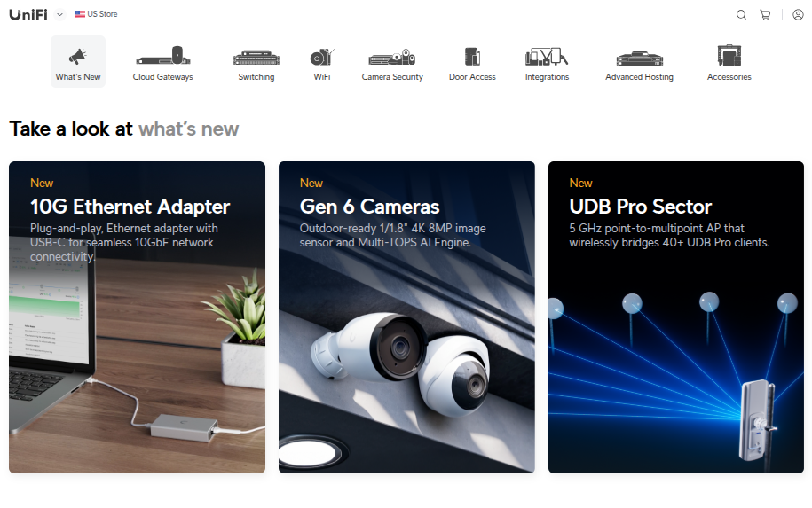The image size is (812, 508).
Task: Open the Cloud Gateways device icon
Action: click(162, 55)
